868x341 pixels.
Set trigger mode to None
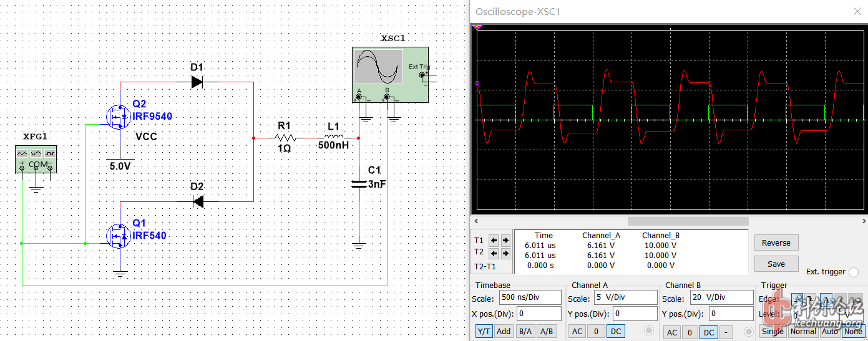(852, 332)
